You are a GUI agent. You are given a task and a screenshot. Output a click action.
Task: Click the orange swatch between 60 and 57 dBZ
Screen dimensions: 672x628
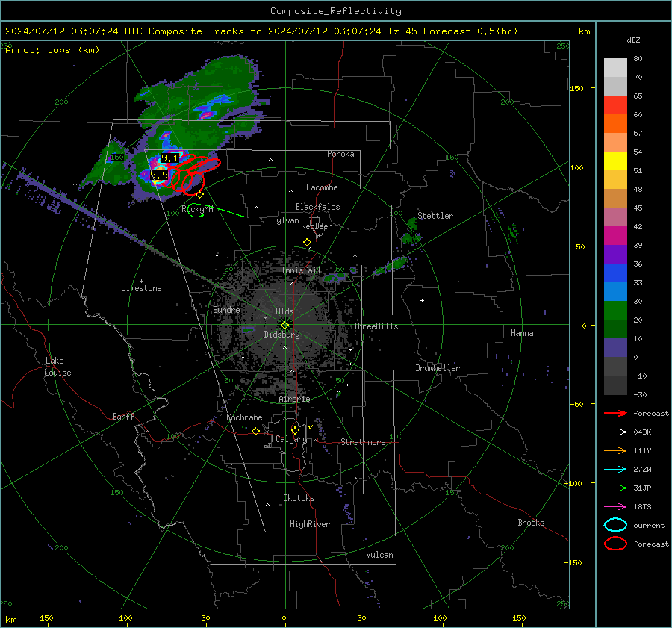[x=615, y=124]
